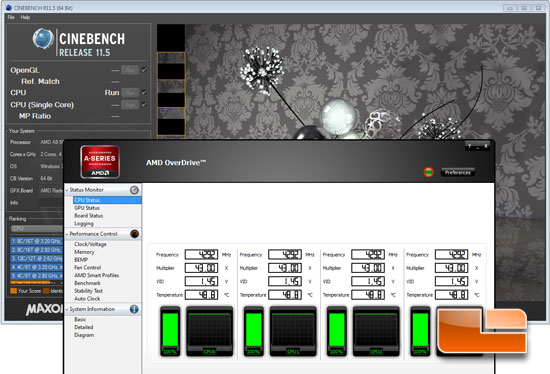Viewport: 550px width, 374px height.
Task: Click the CPU2 green load bar
Action: click(337, 331)
